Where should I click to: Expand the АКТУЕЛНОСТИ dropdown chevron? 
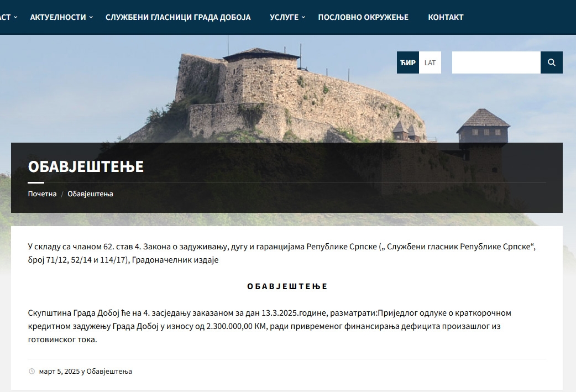(91, 17)
